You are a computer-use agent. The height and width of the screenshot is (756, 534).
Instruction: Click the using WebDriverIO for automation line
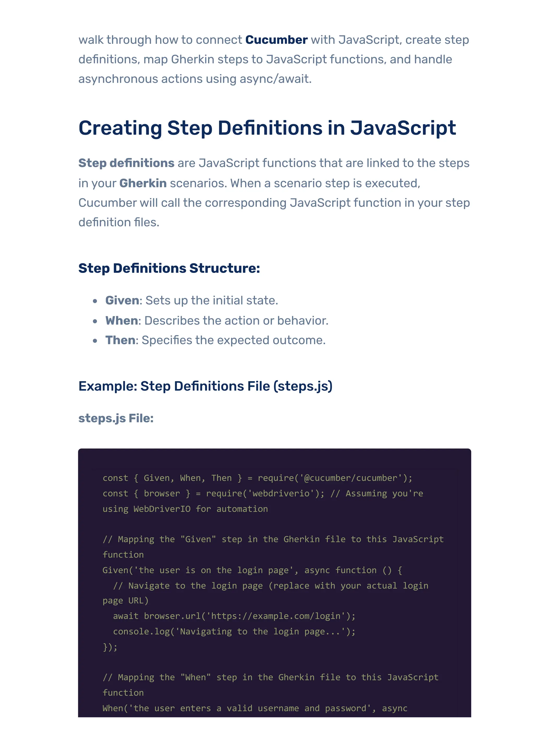185,509
